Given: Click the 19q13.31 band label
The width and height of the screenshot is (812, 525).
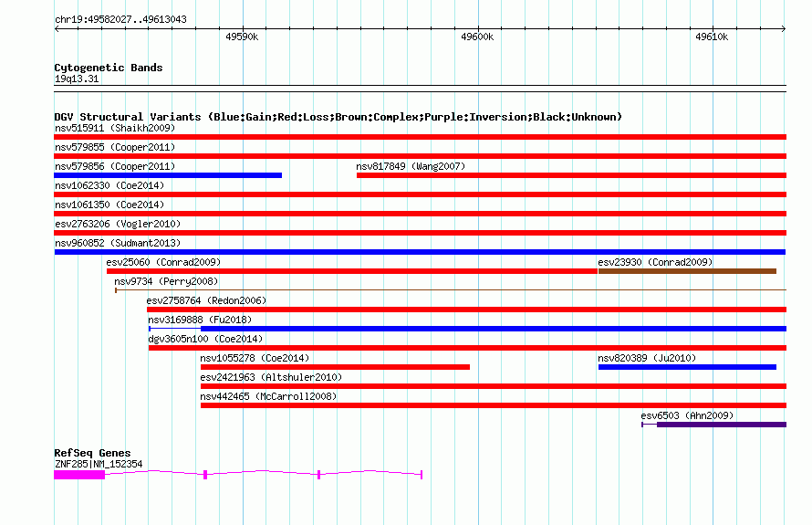Looking at the screenshot, I should tap(77, 79).
